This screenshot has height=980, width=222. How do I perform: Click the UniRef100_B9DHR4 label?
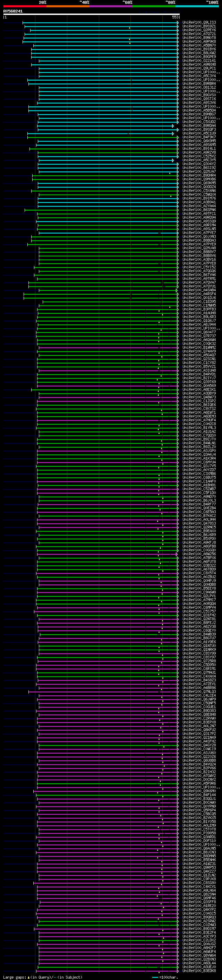click(x=199, y=175)
